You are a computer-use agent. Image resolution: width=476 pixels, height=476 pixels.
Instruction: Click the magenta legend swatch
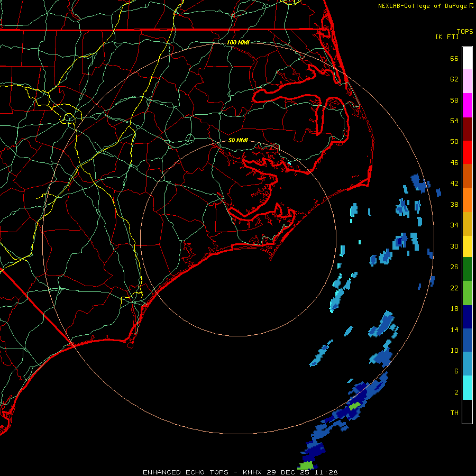tap(467, 105)
